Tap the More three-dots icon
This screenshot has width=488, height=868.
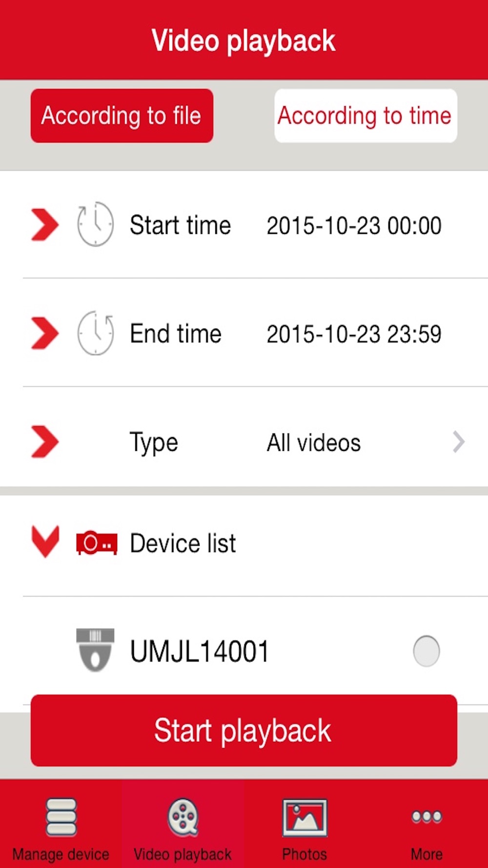427,816
